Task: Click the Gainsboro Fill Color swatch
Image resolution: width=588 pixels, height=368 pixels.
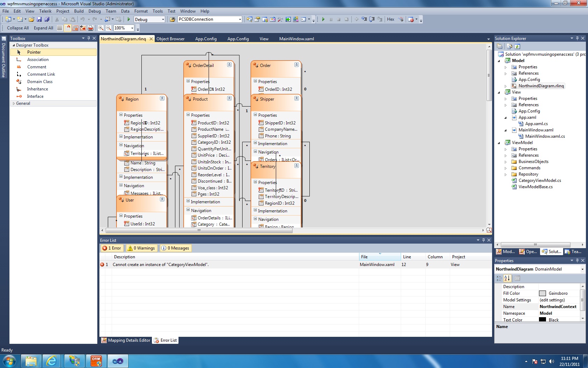Action: [x=542, y=293]
